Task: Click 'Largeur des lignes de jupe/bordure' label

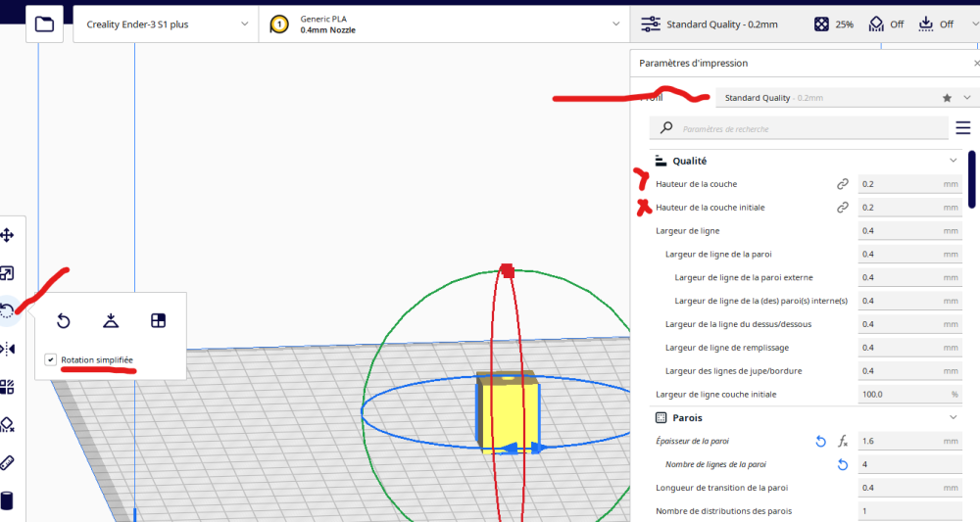Action: [733, 371]
